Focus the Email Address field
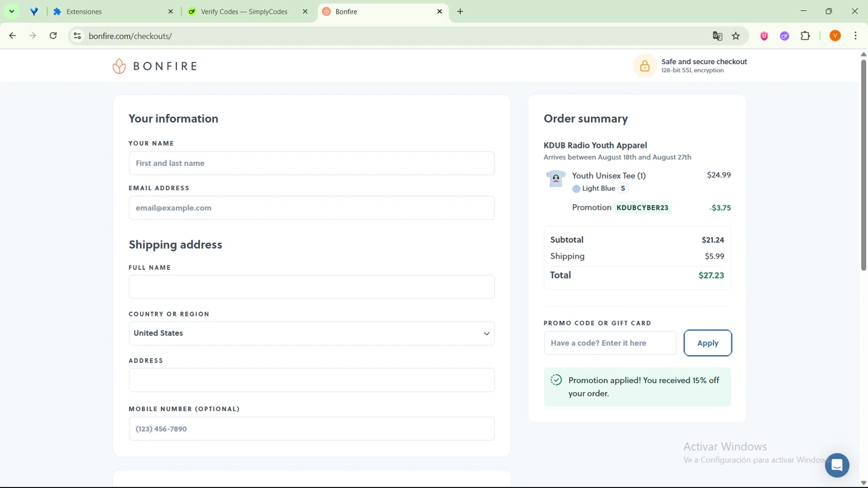This screenshot has height=488, width=868. 311,208
